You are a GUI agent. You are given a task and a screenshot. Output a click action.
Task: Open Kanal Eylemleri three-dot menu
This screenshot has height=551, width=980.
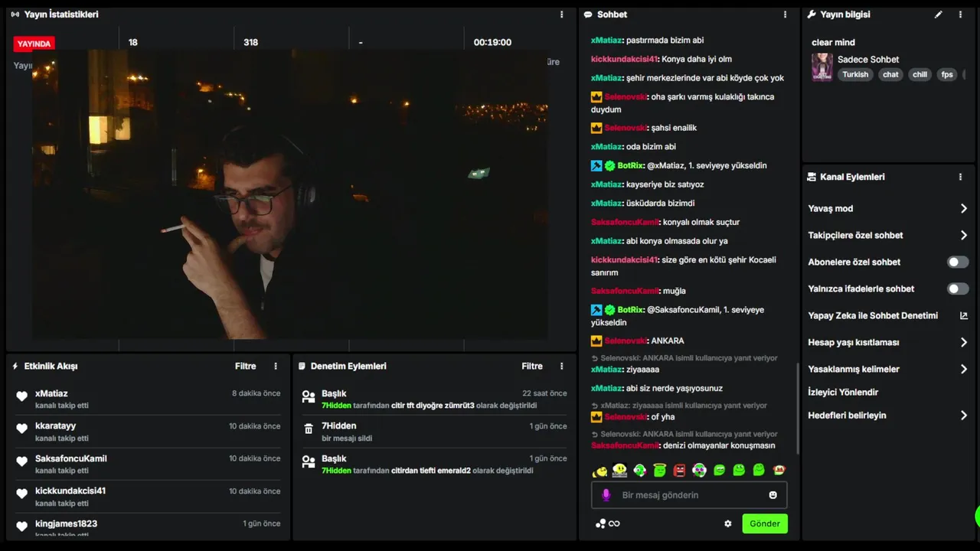click(960, 177)
